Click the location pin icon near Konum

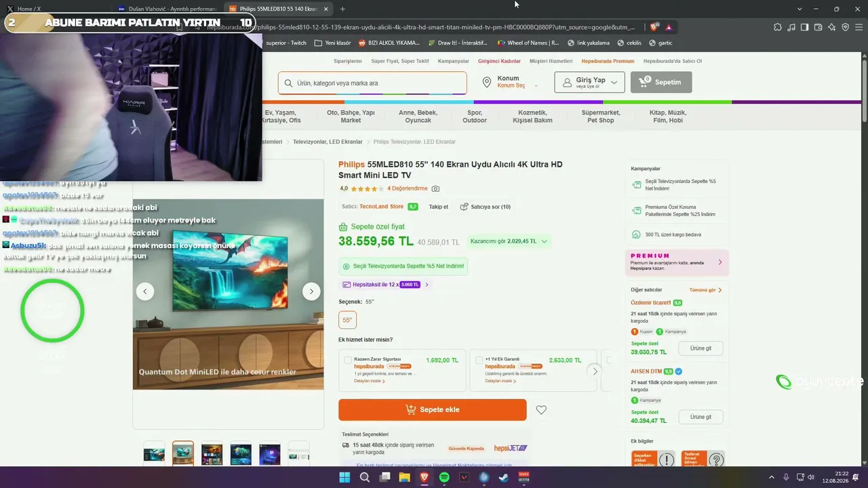click(x=486, y=82)
